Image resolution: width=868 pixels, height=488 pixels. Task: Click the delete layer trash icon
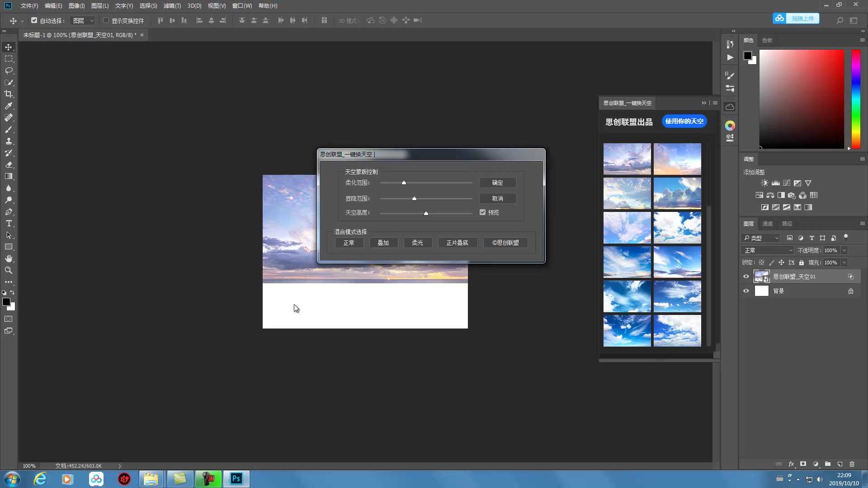[852, 464]
